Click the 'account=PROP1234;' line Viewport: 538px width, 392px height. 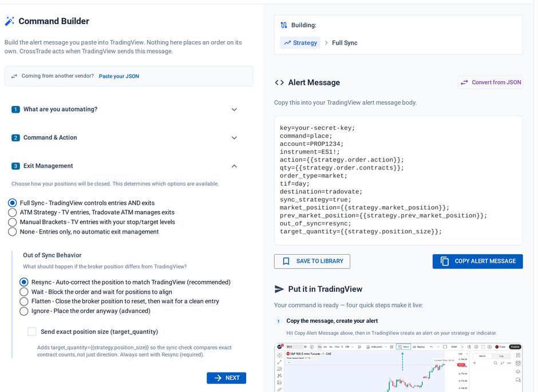[311, 144]
